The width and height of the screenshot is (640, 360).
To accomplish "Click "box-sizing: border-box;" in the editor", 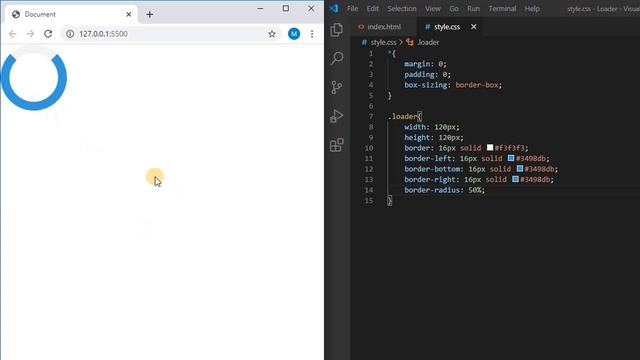I will pos(453,85).
